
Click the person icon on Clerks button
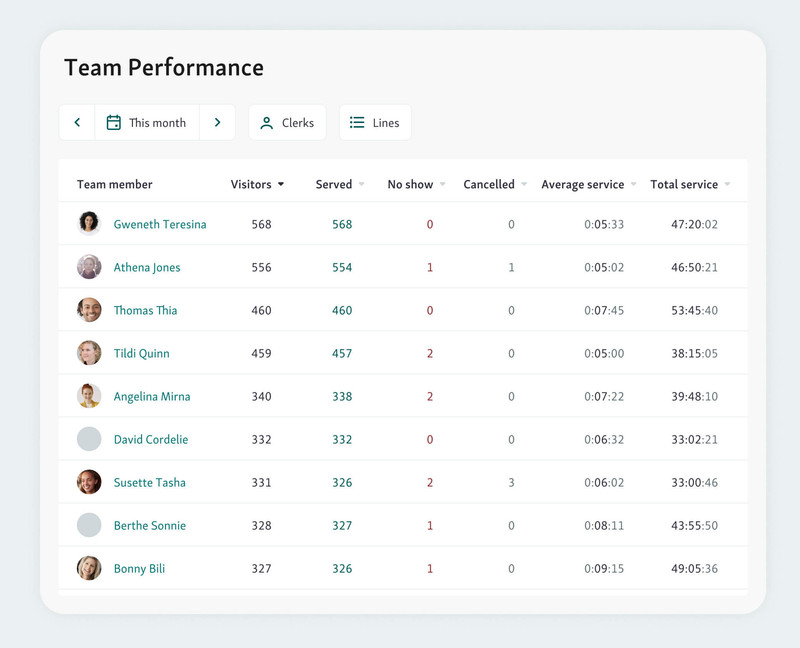[267, 123]
